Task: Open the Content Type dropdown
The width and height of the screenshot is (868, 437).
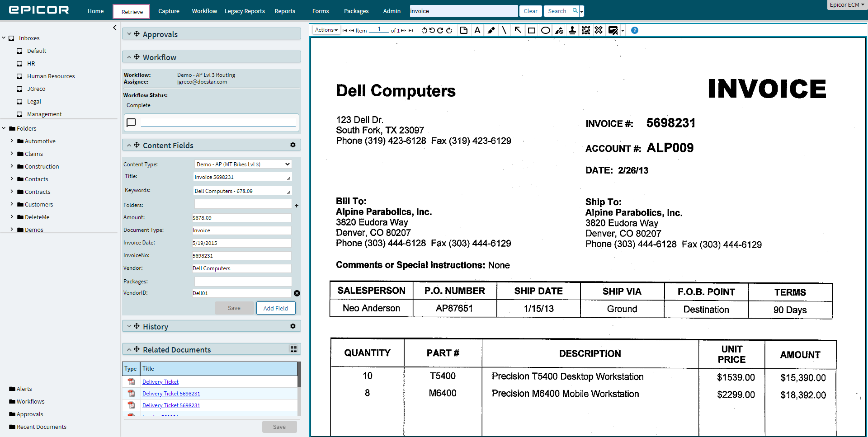Action: [243, 164]
